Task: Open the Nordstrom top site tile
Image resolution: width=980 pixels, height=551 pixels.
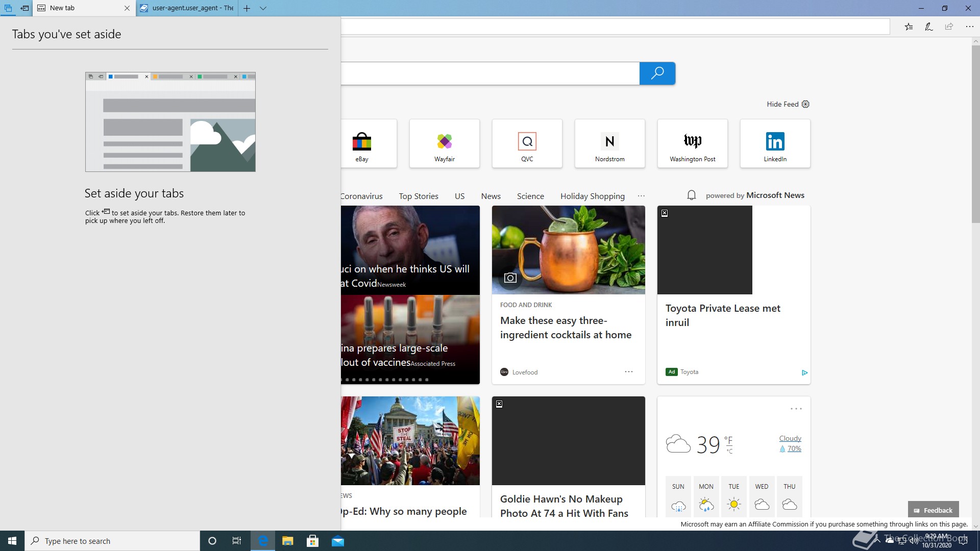Action: click(x=610, y=143)
